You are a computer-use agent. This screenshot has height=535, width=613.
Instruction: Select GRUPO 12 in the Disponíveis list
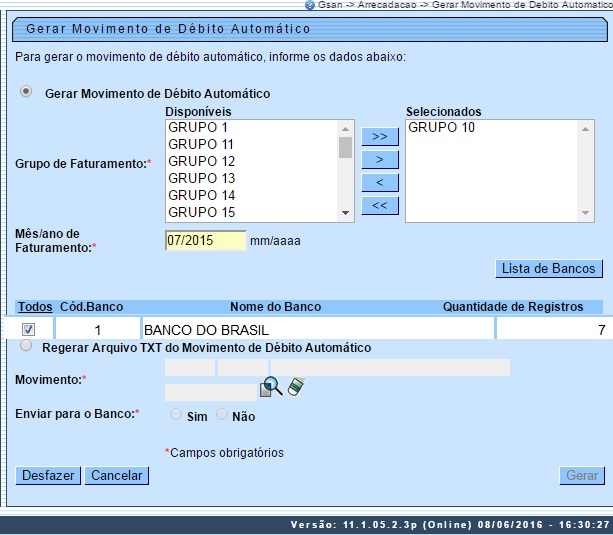coord(201,161)
